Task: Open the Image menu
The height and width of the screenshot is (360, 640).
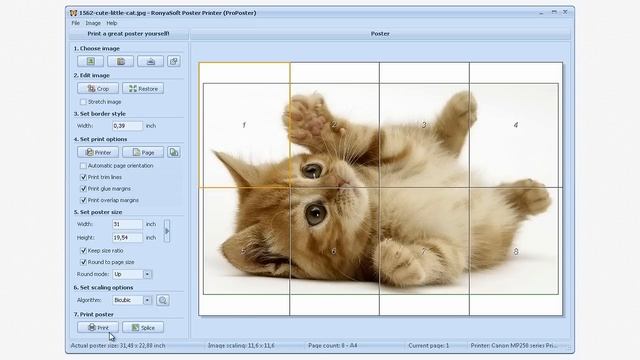Action: pyautogui.click(x=93, y=23)
